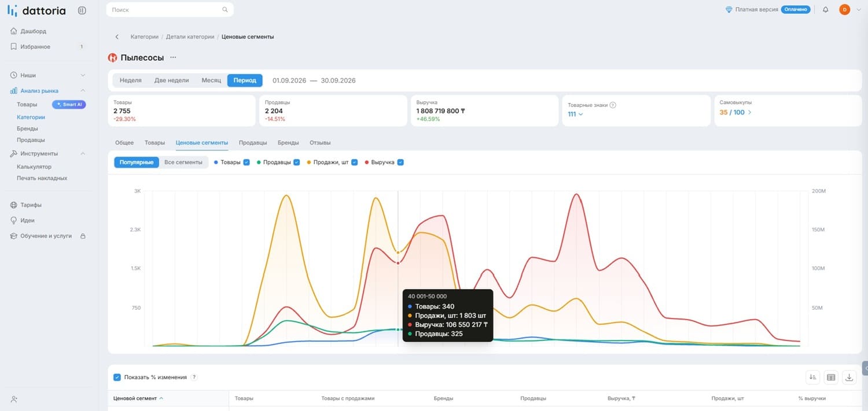868x411 pixels.
Task: Switch to Все сегменты view
Action: pyautogui.click(x=183, y=162)
